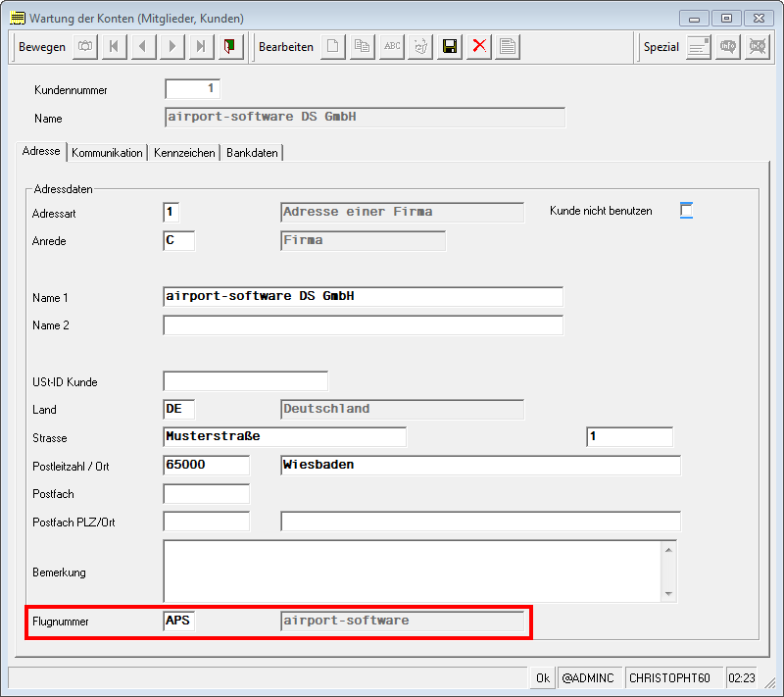Screen dimensions: 784x697
Task: Click the 'Ok' status bar entry
Action: point(543,678)
